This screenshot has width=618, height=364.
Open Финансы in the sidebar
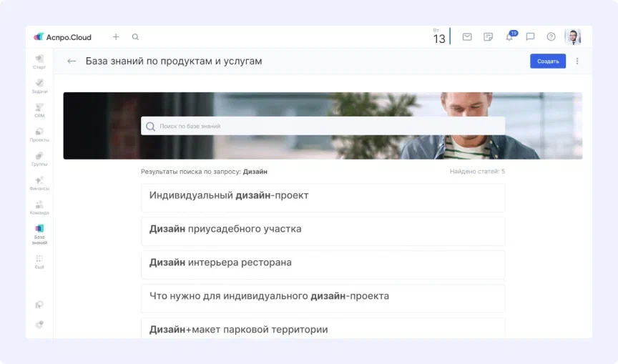pyautogui.click(x=39, y=183)
